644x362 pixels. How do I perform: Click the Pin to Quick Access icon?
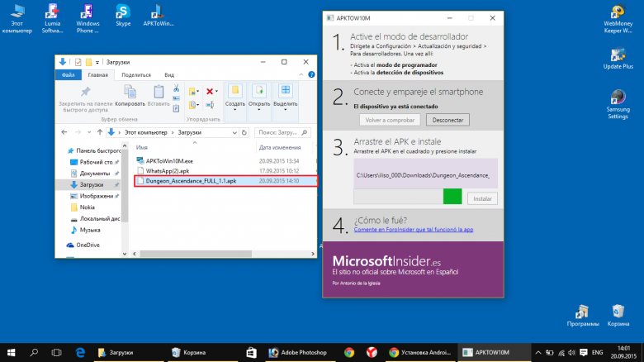point(85,91)
